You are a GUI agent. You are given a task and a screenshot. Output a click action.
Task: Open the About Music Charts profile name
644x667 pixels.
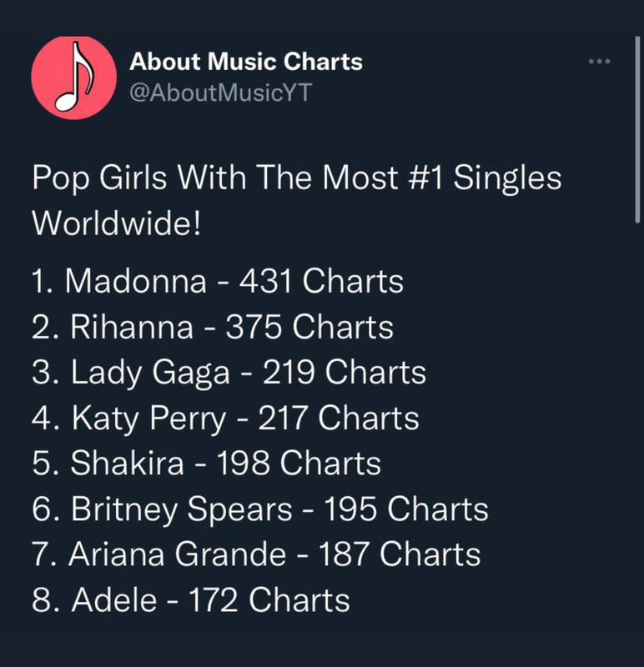[x=246, y=61]
